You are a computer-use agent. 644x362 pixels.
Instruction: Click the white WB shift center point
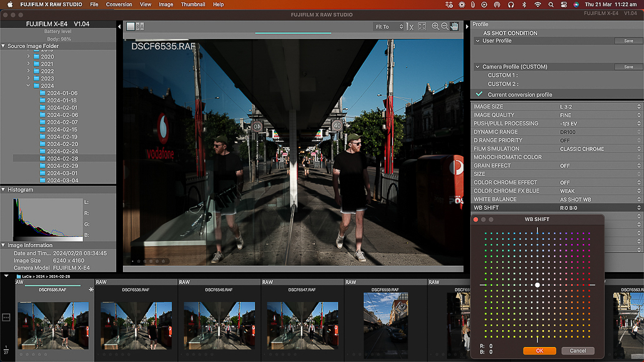537,285
